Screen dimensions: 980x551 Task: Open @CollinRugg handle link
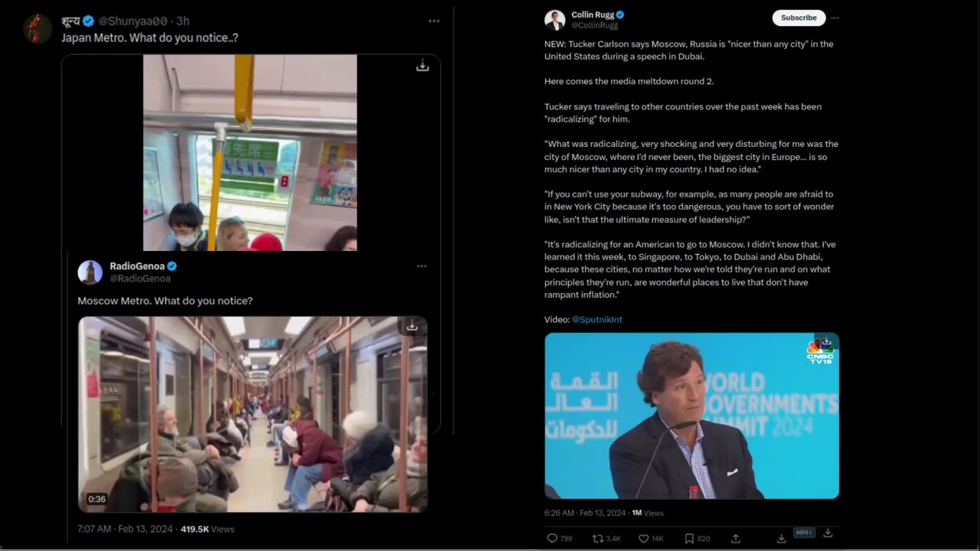(x=595, y=25)
